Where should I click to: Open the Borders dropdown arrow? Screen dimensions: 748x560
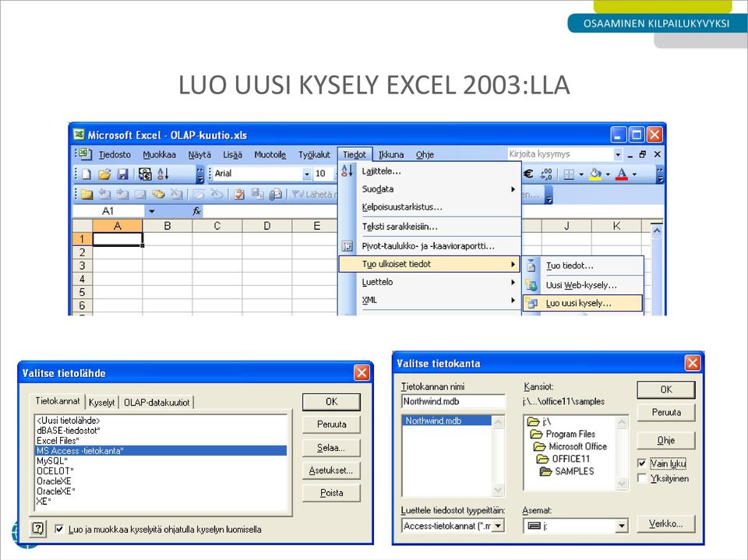click(x=581, y=174)
